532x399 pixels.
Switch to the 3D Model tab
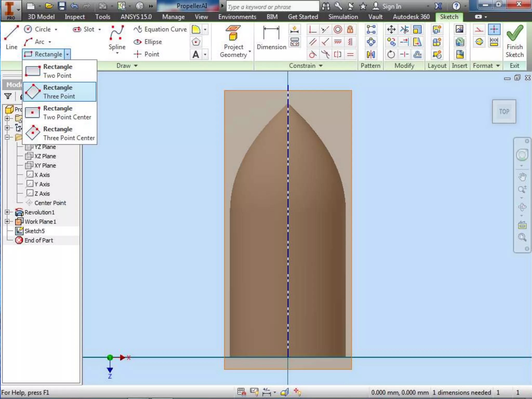pos(41,17)
